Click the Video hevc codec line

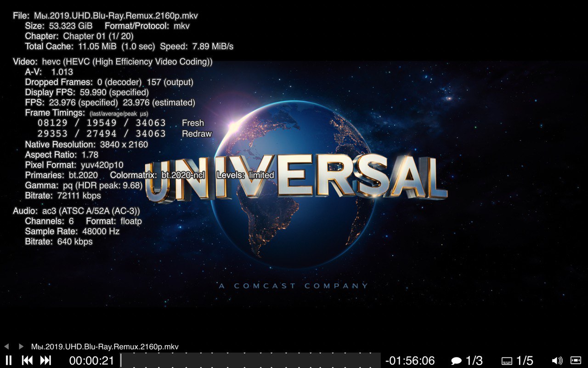(113, 62)
